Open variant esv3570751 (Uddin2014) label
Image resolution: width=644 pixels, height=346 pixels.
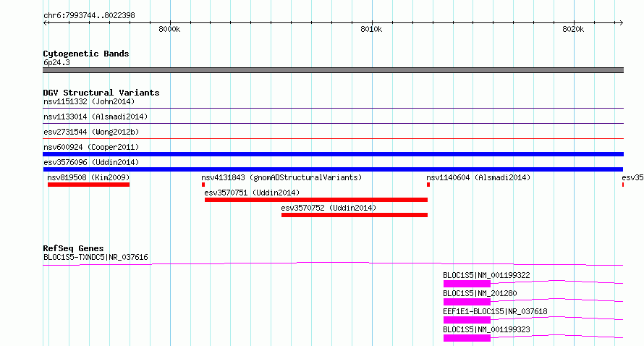click(x=253, y=193)
